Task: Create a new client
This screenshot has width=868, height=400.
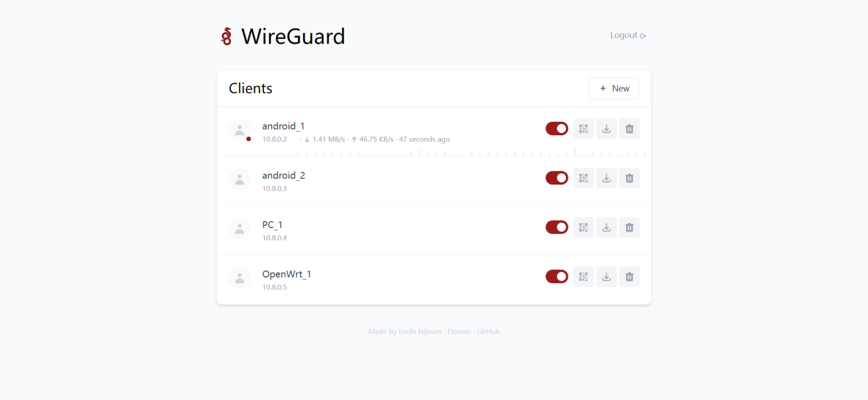Action: point(614,88)
